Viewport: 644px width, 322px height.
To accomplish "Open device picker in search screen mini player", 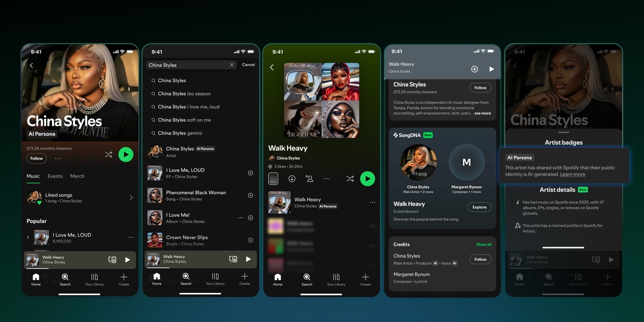I will (x=233, y=259).
